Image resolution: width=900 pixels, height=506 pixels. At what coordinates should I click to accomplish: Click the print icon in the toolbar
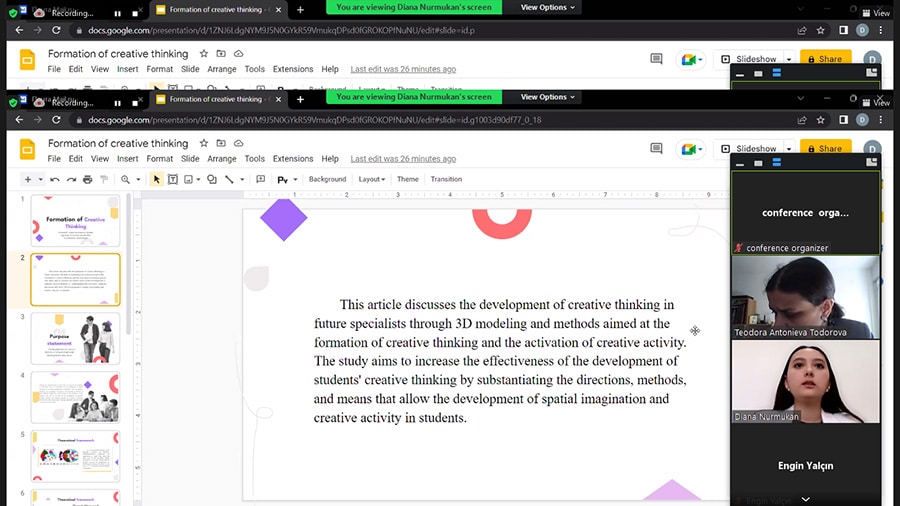pyautogui.click(x=87, y=180)
